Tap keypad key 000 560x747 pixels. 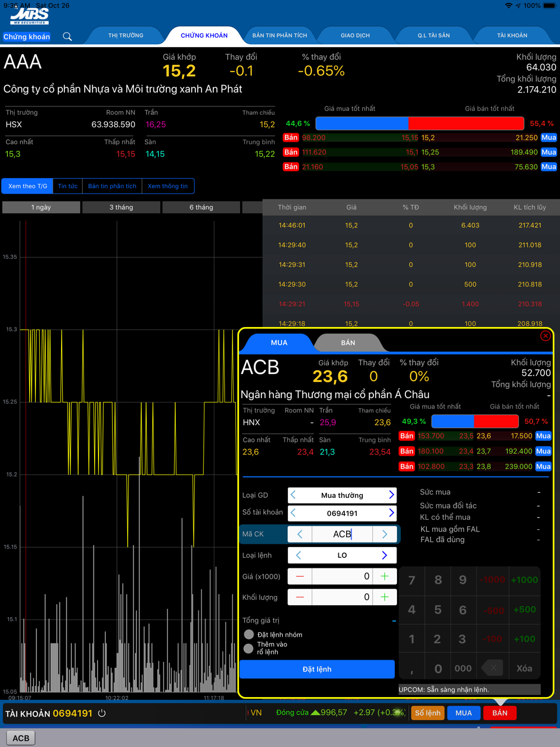point(463,668)
